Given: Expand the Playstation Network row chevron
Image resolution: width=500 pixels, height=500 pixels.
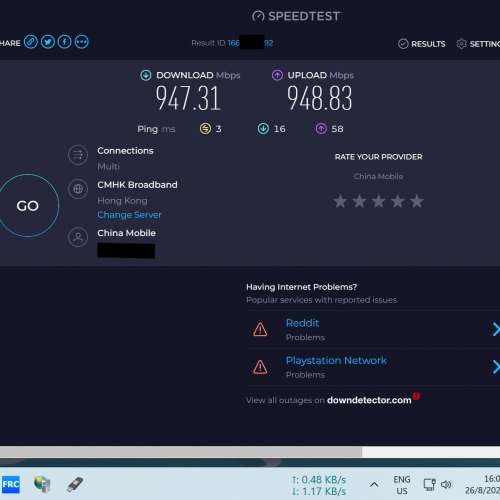Looking at the screenshot, I should pos(496,367).
